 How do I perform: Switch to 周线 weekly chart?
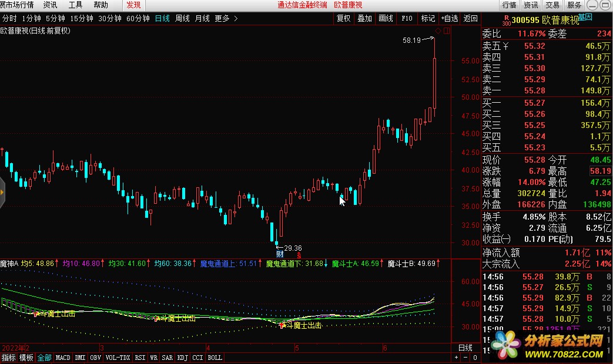pos(182,18)
